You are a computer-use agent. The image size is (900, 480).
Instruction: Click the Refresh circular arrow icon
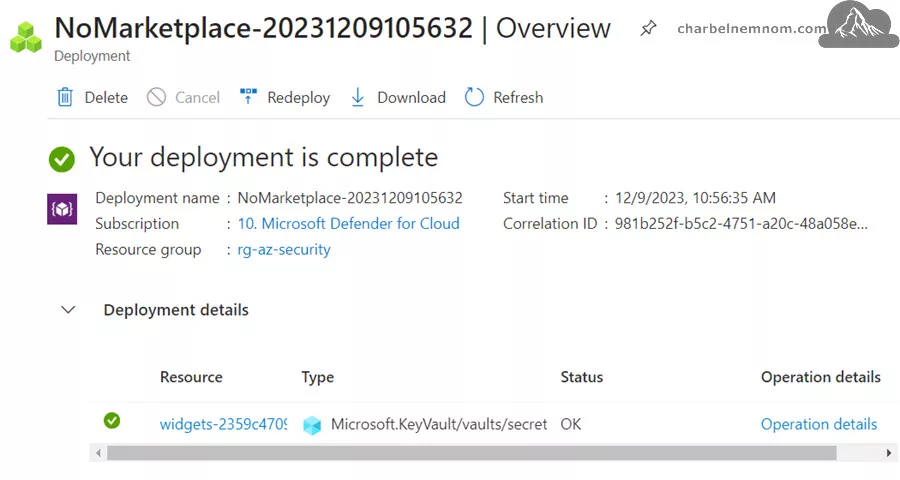click(474, 97)
